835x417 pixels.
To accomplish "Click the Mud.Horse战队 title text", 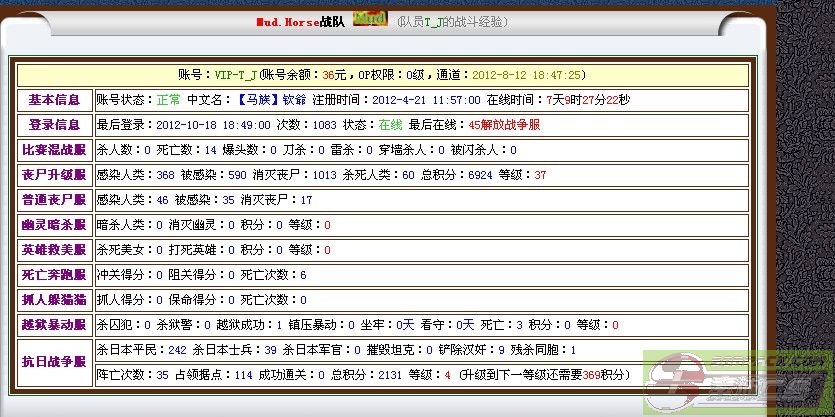I will tap(299, 21).
